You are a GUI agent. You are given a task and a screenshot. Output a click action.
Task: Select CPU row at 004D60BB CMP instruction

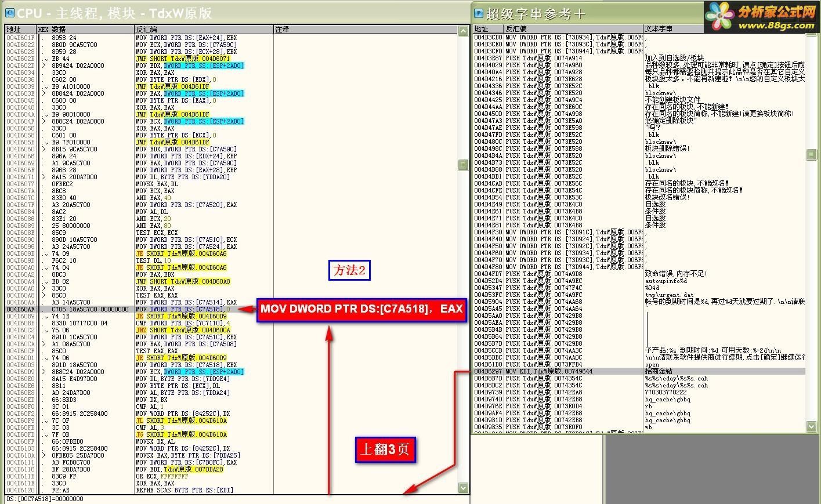[232, 323]
